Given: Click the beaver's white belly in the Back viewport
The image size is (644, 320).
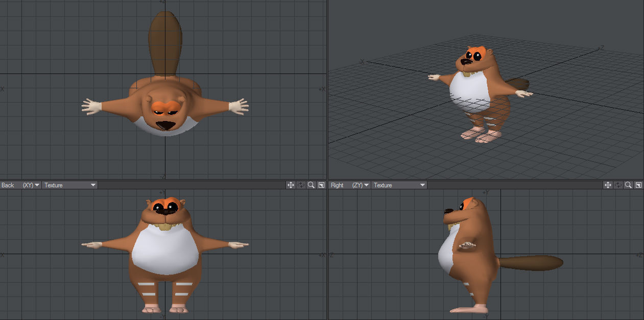Looking at the screenshot, I should [x=164, y=250].
